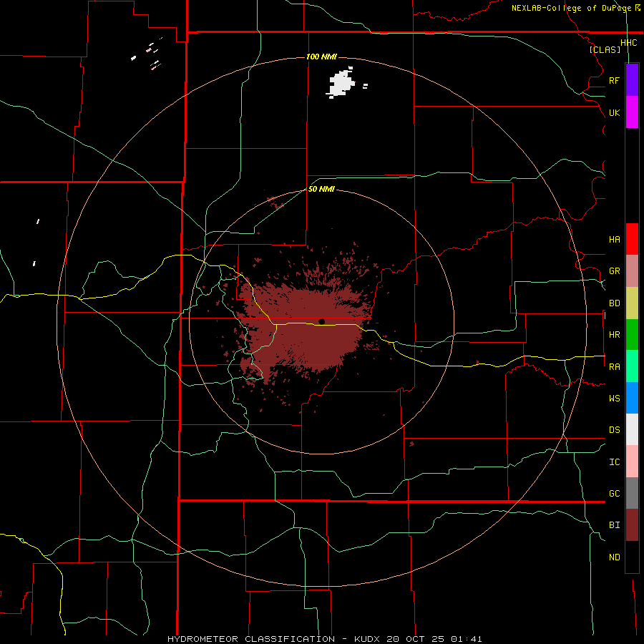Select the 'DS' legend label

click(614, 430)
